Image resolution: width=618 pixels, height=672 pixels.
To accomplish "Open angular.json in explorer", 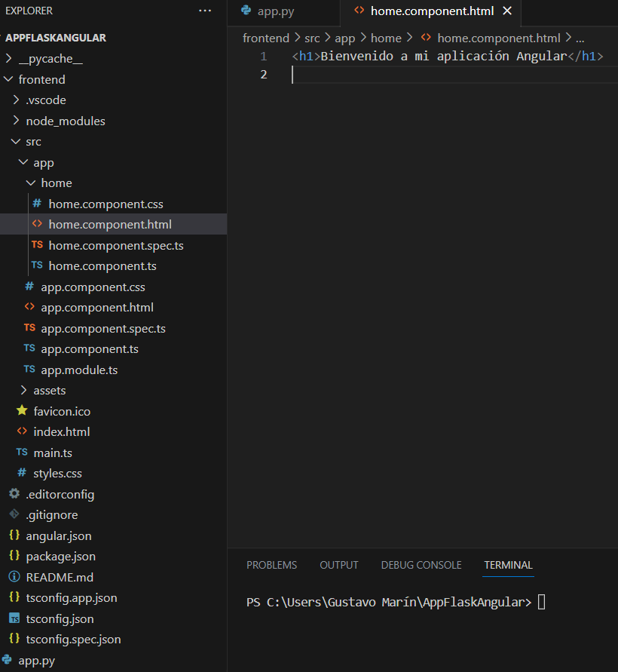I will click(x=59, y=536).
